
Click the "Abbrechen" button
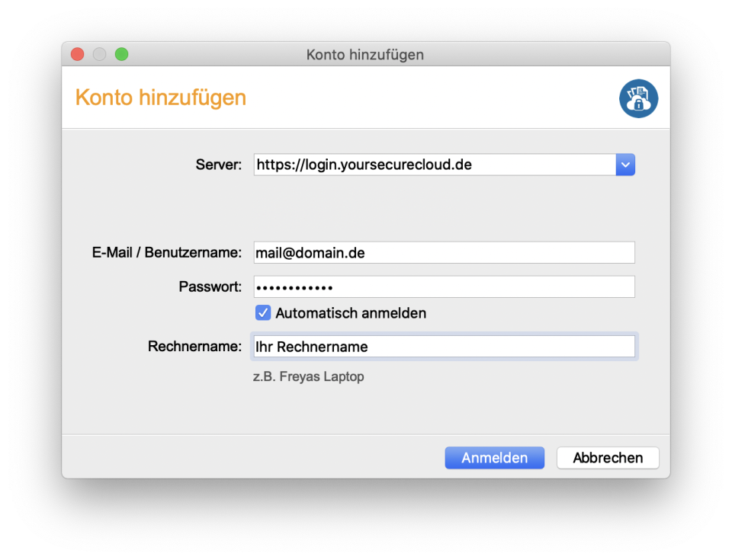(x=608, y=457)
